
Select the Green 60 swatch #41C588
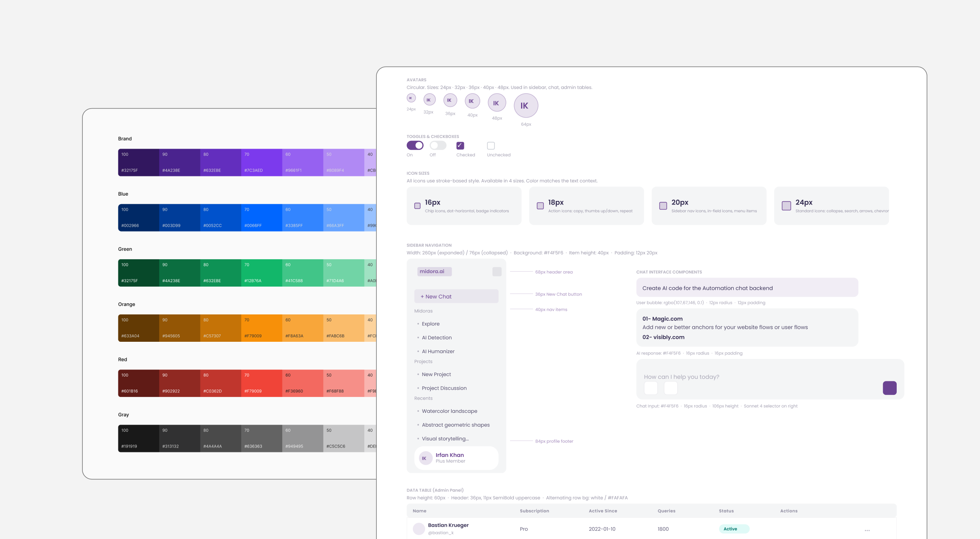tap(303, 273)
